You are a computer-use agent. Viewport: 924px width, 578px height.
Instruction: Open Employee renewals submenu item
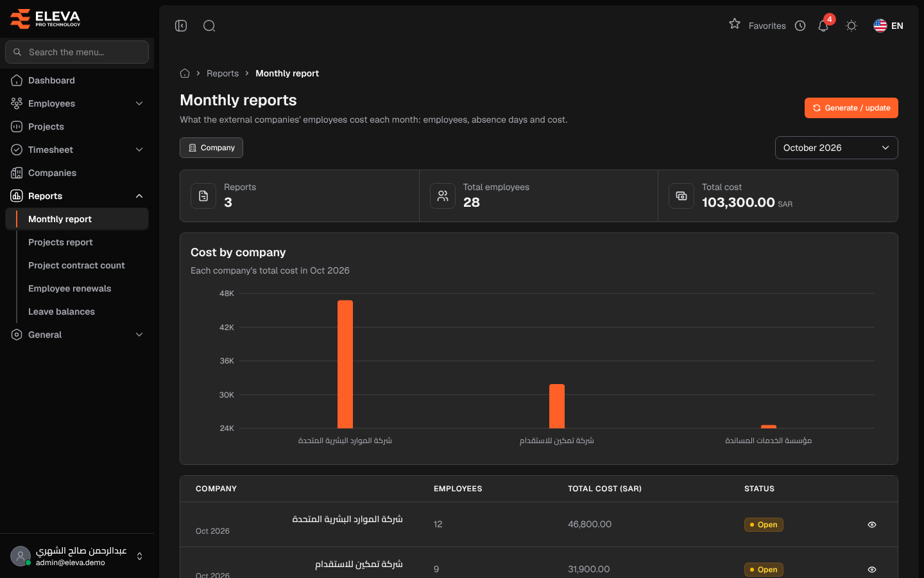coord(69,288)
